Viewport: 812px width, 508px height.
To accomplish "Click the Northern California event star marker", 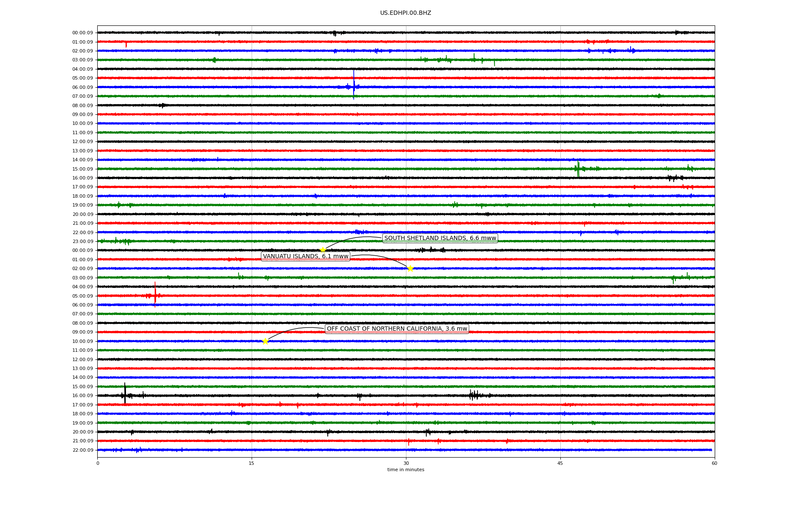I will [265, 341].
